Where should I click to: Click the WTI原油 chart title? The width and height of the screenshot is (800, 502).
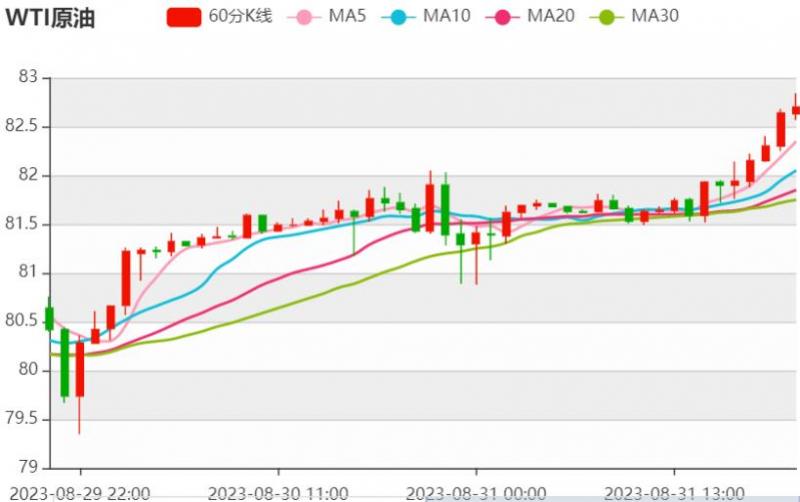[50, 18]
